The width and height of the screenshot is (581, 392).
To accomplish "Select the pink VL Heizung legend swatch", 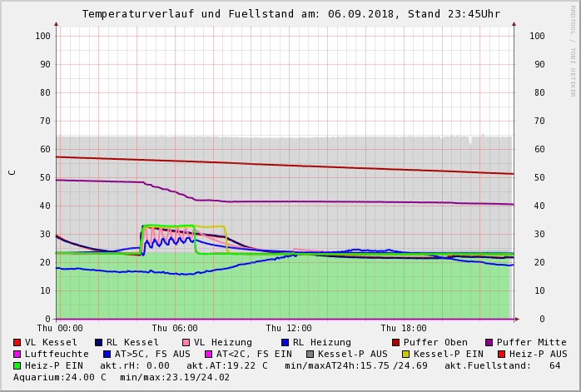I will pyautogui.click(x=186, y=343).
